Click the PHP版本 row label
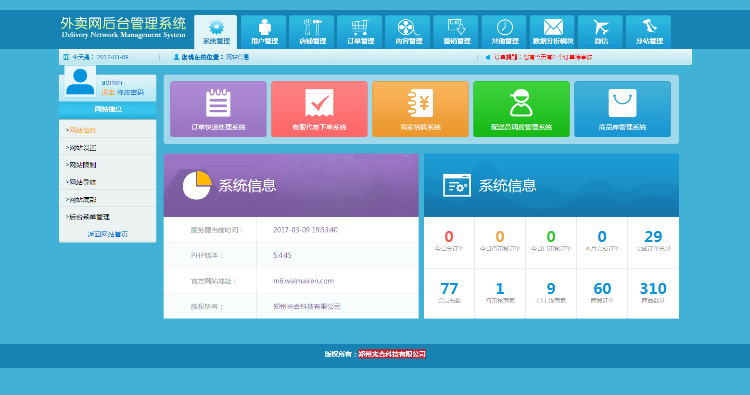 click(x=207, y=255)
